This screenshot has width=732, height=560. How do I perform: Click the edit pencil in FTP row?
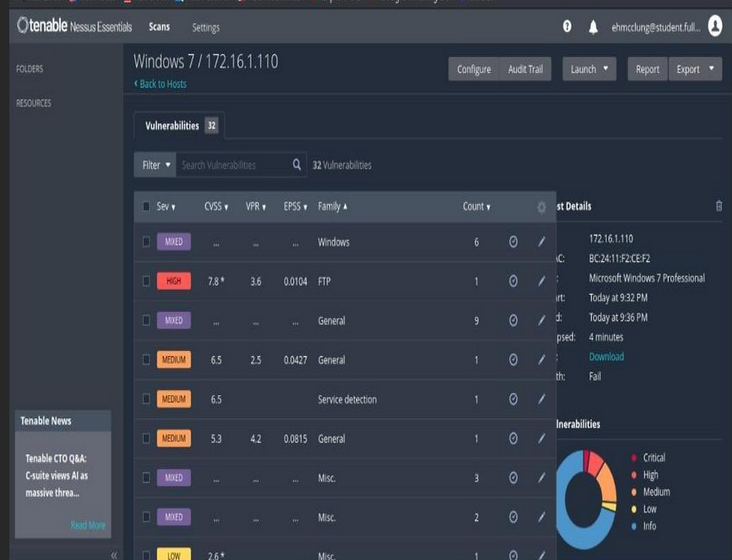(x=542, y=281)
